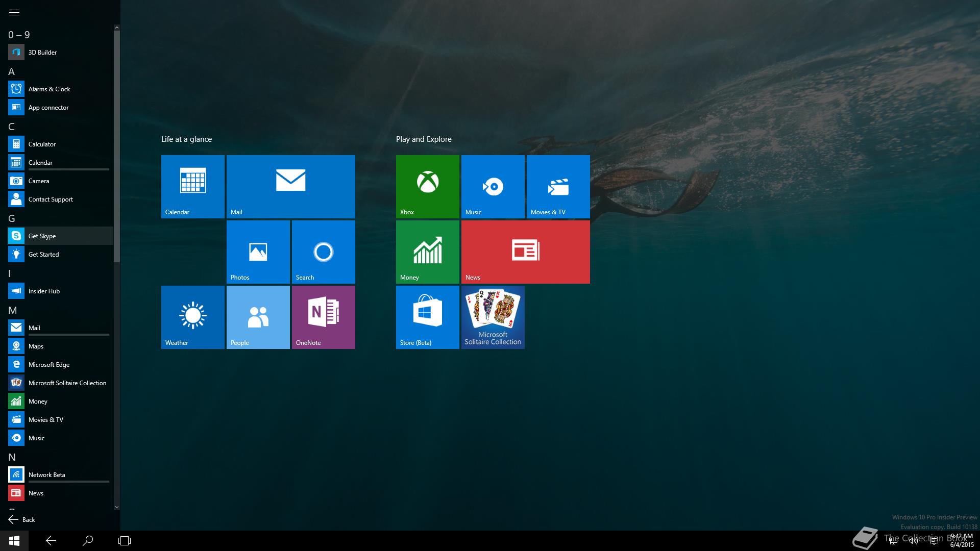Click the letter G group header
The width and height of the screenshot is (980, 551).
pos(11,218)
